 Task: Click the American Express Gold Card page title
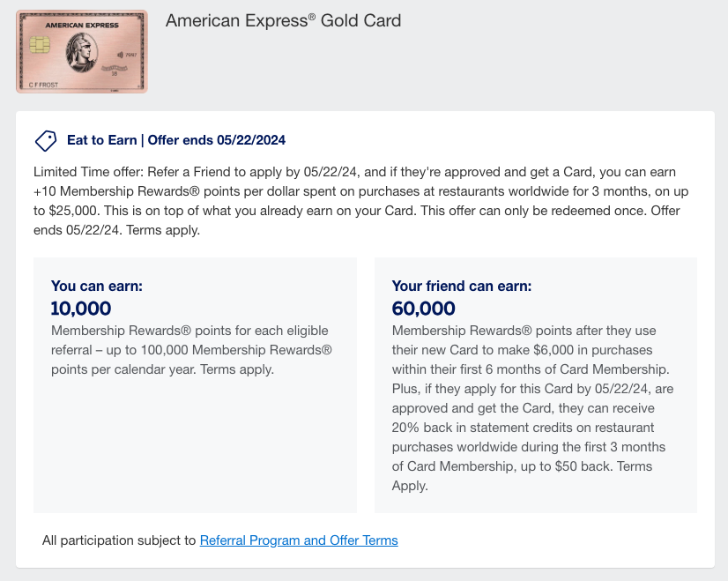(x=283, y=20)
